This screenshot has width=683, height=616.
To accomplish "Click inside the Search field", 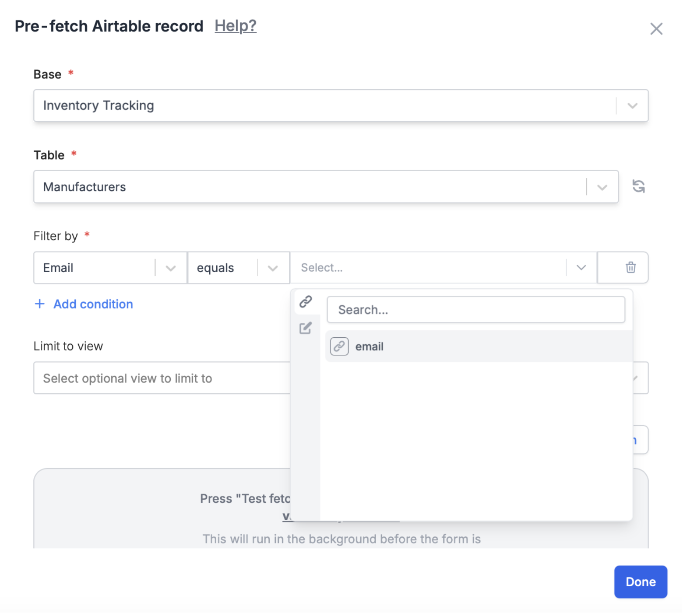I will pos(476,309).
